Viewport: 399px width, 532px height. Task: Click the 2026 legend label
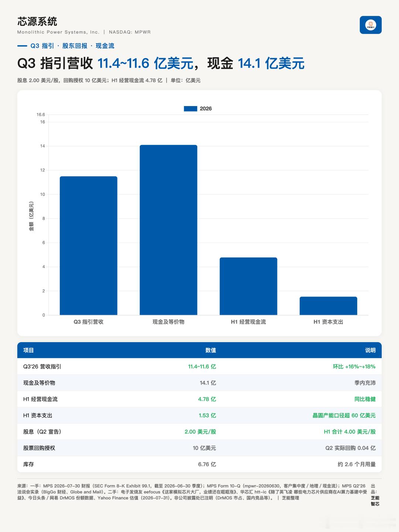[206, 109]
